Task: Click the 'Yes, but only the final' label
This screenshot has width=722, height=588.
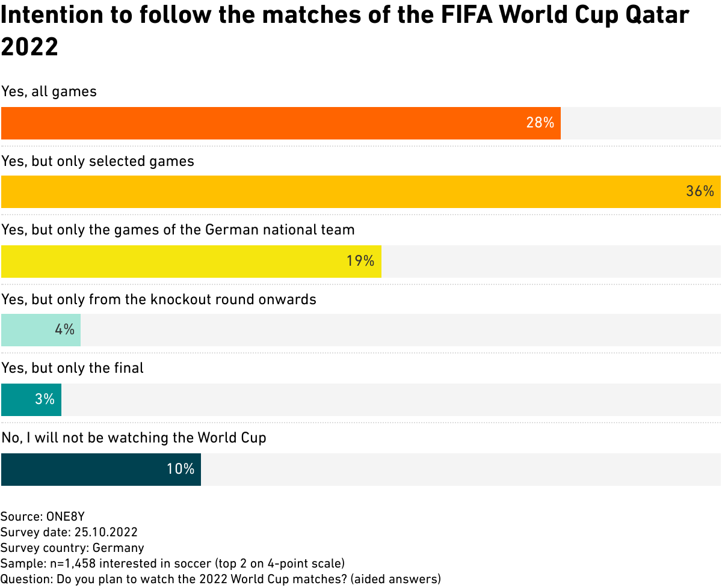Action: pyautogui.click(x=73, y=367)
